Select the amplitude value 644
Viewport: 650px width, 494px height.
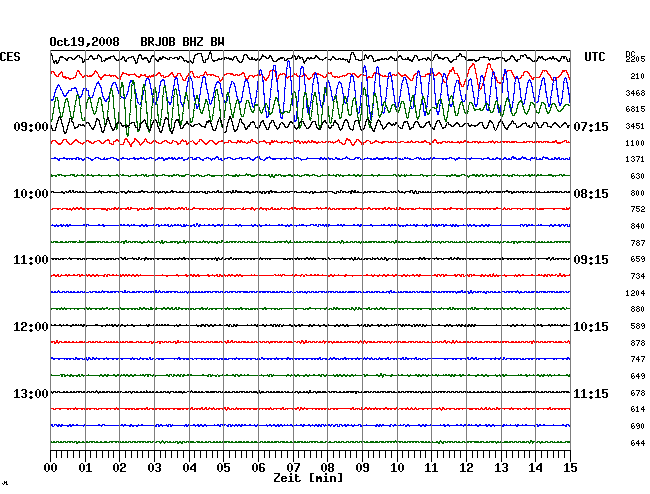pos(638,443)
